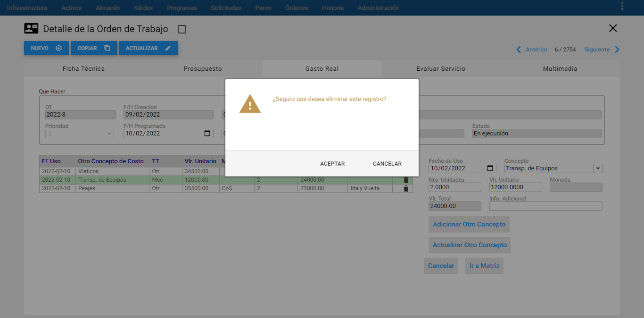This screenshot has width=644, height=318.
Task: Delete the Transp. de Equipos row
Action: [406, 180]
